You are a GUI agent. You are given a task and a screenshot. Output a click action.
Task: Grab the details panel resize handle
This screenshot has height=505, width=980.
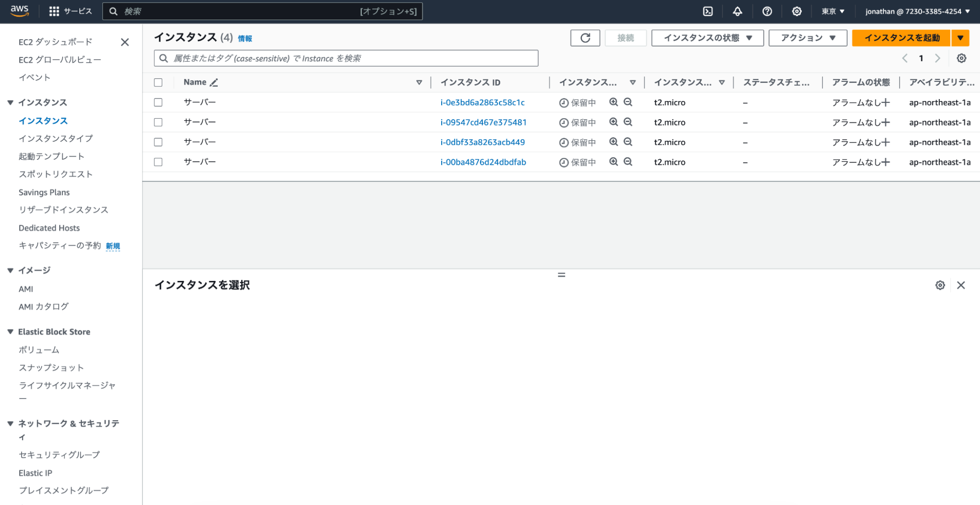[x=561, y=275]
